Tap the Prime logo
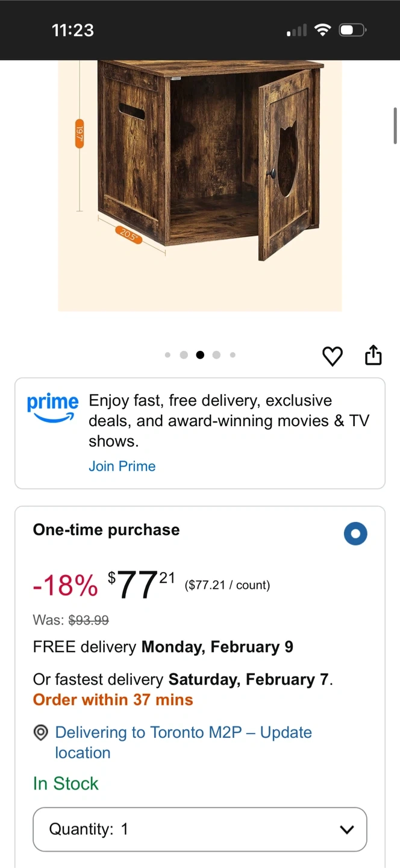400x868 pixels. 52,408
